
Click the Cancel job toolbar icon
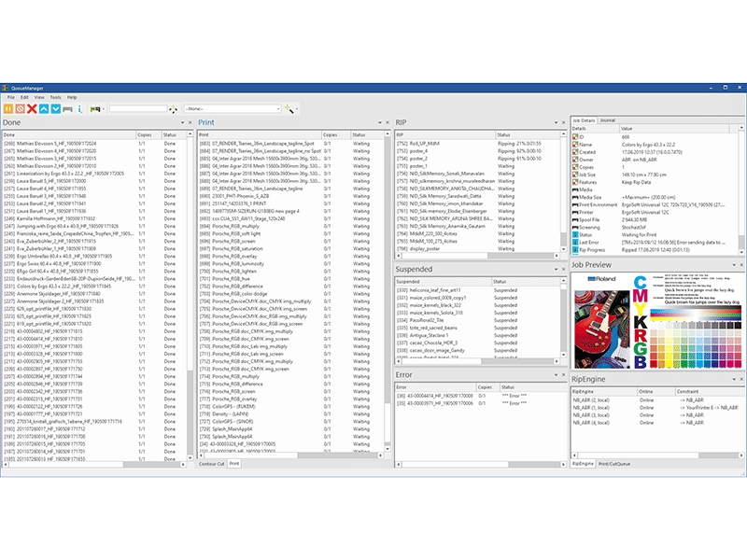click(20, 109)
